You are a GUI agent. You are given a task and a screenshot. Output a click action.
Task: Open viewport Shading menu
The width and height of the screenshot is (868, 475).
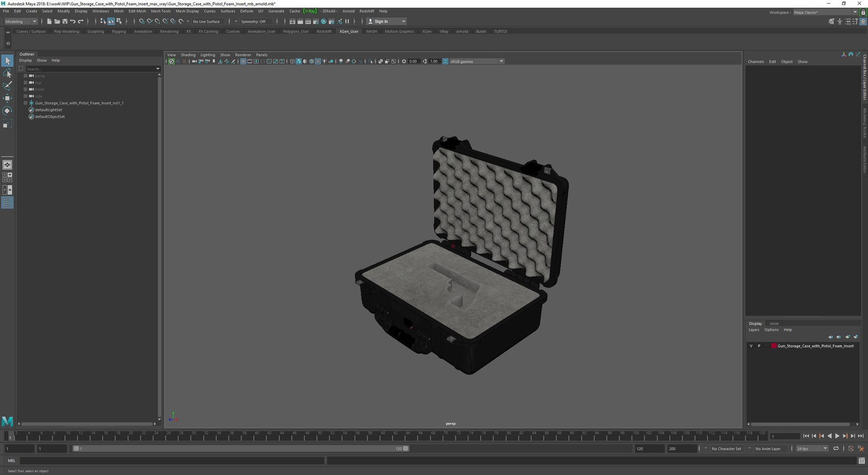(188, 55)
